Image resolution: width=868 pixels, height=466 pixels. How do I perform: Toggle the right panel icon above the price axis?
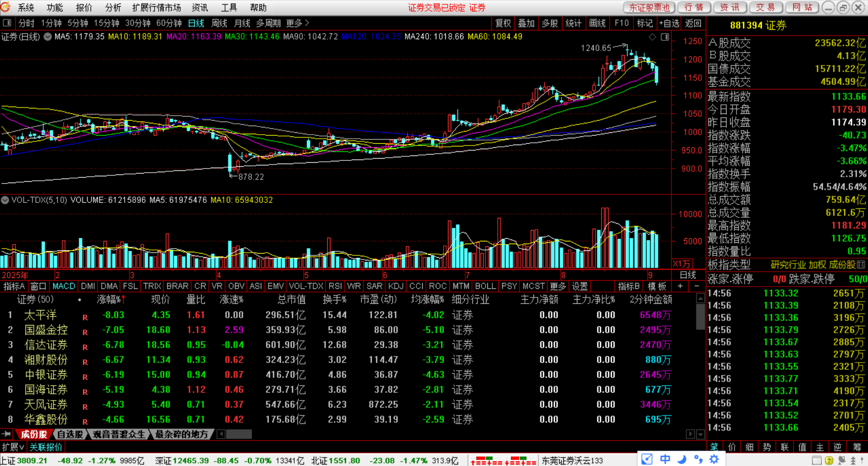[665, 37]
